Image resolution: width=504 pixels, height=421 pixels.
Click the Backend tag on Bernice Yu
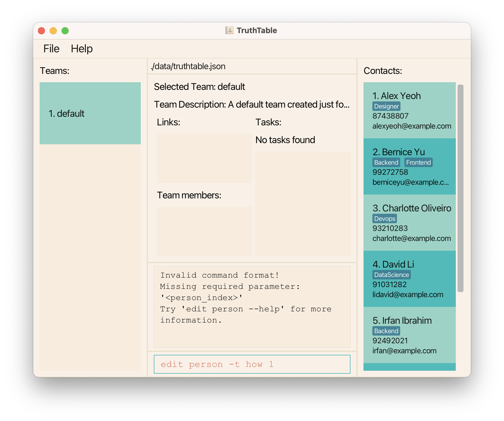click(386, 162)
